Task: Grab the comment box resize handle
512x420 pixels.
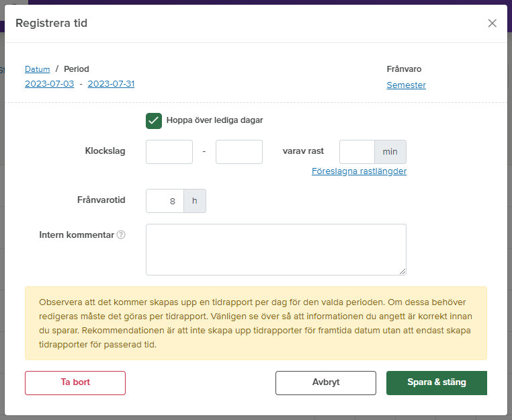Action: [402, 271]
